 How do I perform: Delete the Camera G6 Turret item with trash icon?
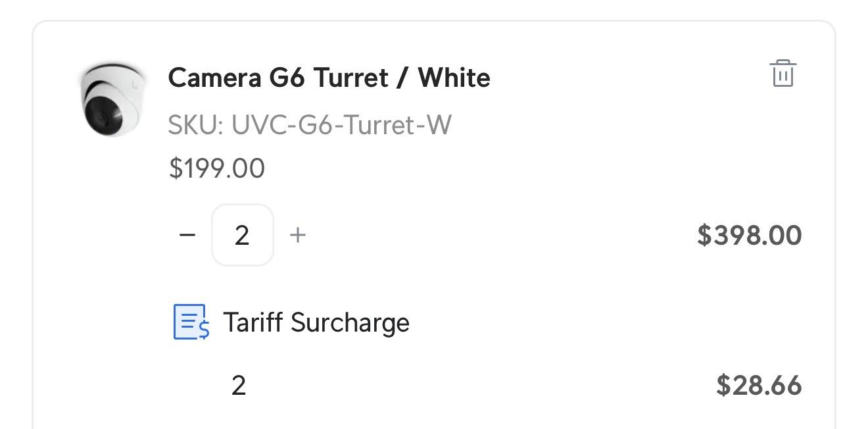(x=783, y=73)
